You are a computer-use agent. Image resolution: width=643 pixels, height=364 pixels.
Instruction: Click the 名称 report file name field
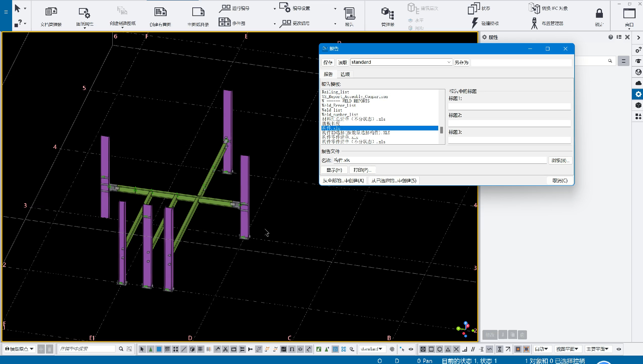pos(440,160)
